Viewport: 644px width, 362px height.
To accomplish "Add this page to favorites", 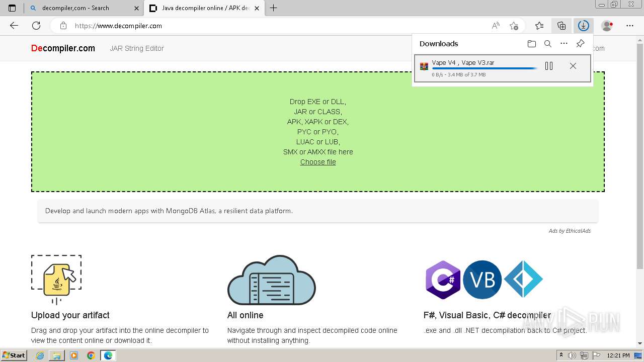I will point(514,26).
